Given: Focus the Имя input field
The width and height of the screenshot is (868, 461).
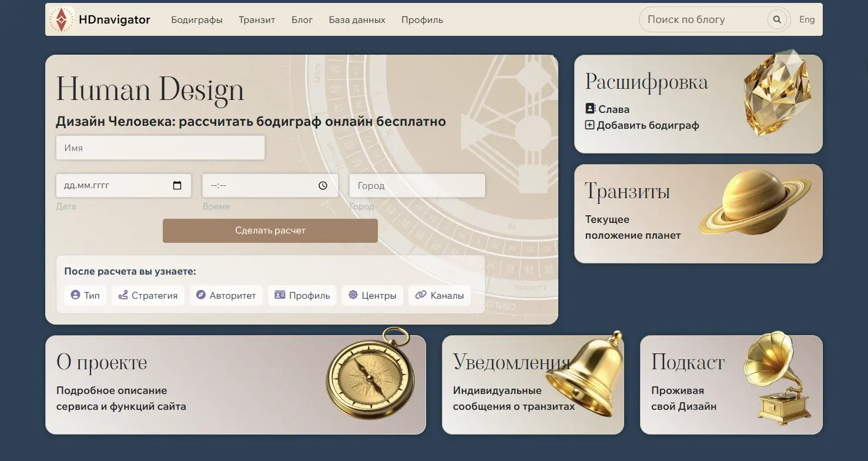Looking at the screenshot, I should tap(160, 148).
